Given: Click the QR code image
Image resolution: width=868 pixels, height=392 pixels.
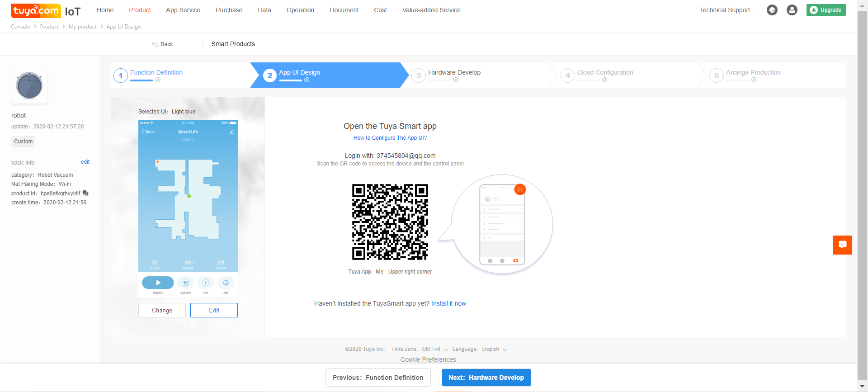Looking at the screenshot, I should (x=390, y=222).
